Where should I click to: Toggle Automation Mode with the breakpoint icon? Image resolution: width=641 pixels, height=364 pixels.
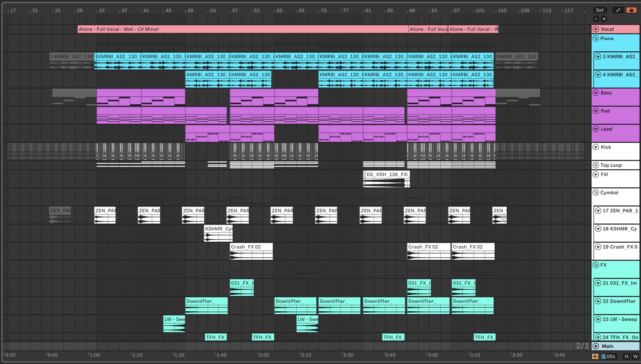(618, 10)
